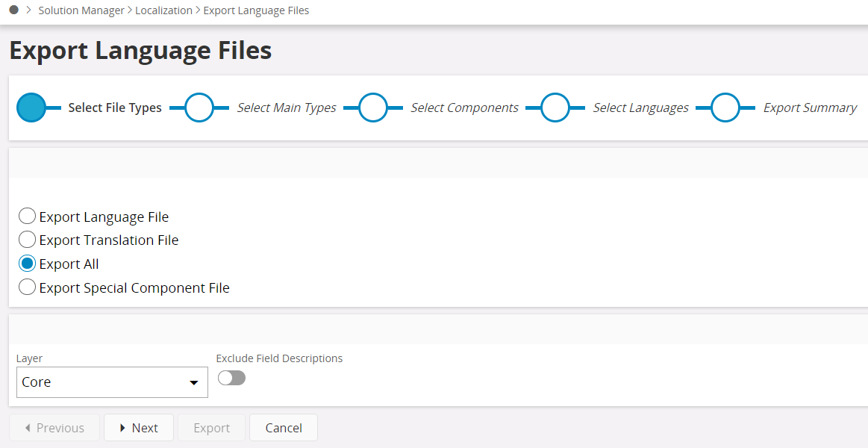Click the Select File Types step circle
This screenshot has height=448, width=868.
tap(31, 108)
